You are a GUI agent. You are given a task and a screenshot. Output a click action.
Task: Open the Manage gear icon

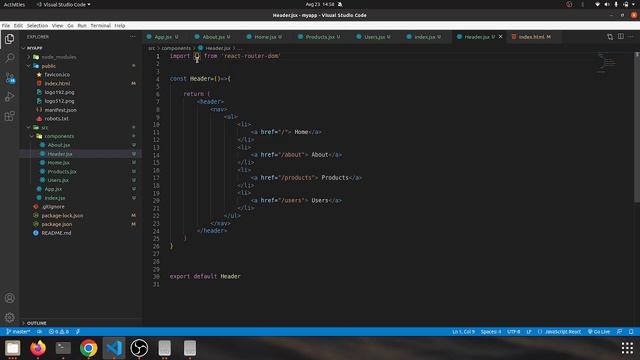click(x=9, y=317)
